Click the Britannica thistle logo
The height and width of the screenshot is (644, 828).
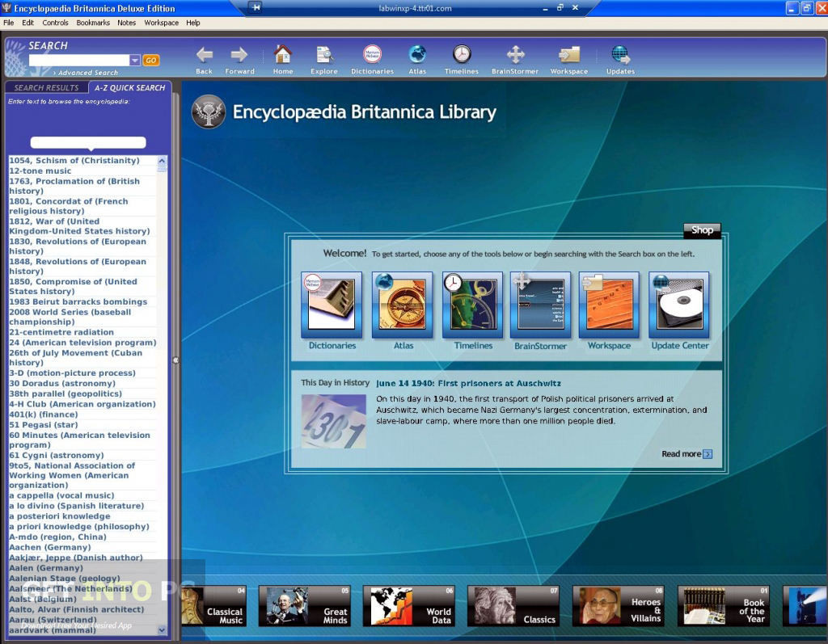(x=209, y=112)
